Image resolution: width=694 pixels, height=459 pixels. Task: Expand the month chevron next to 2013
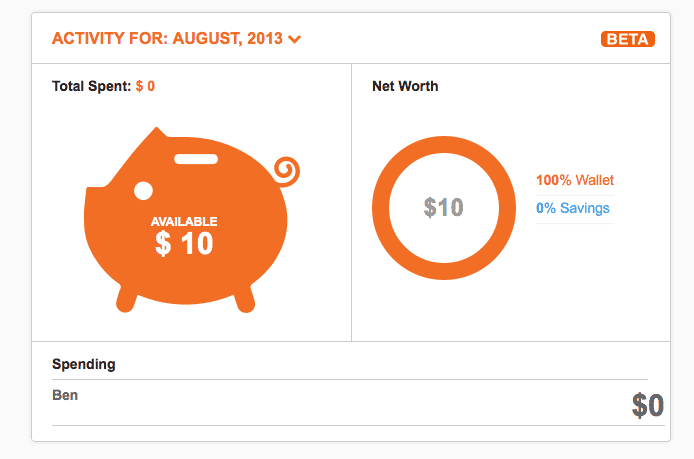pos(295,39)
